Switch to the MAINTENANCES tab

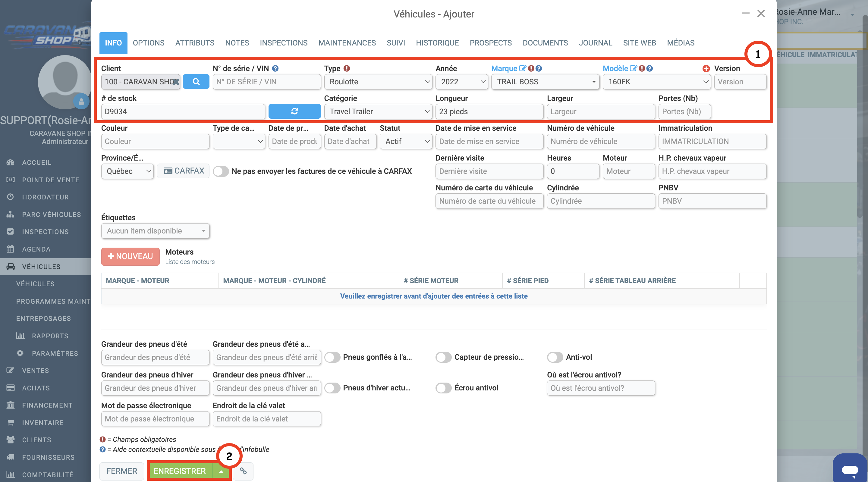[347, 43]
